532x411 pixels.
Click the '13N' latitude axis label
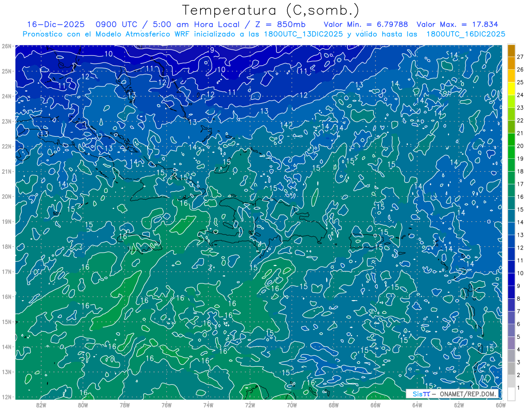point(7,372)
